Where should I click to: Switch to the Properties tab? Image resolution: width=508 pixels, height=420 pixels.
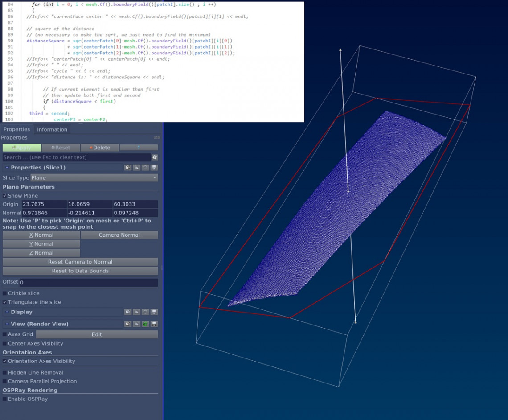tap(16, 129)
